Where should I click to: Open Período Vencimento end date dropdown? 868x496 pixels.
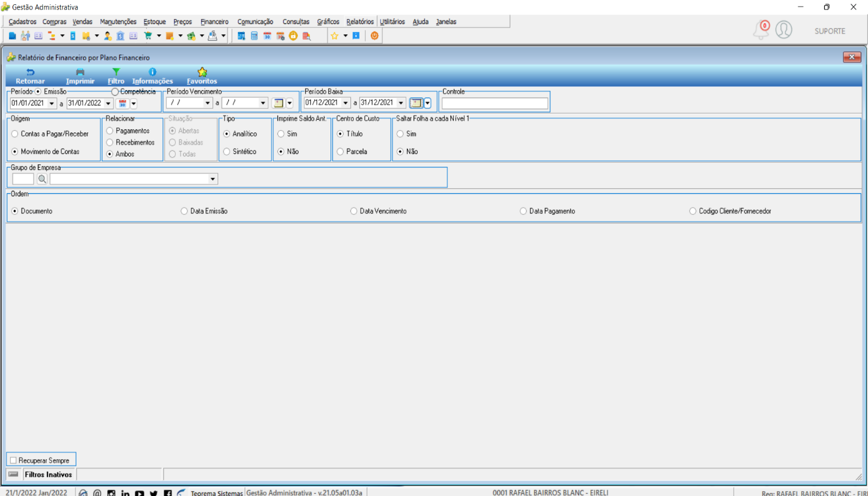click(x=263, y=103)
